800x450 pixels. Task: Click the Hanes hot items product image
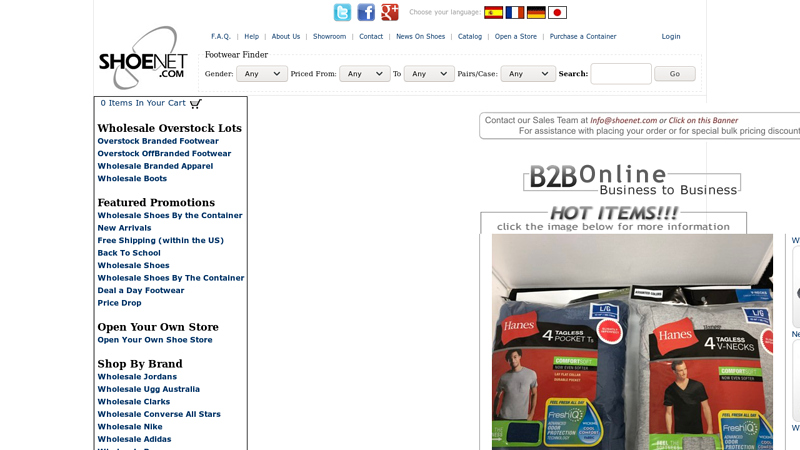(632, 342)
